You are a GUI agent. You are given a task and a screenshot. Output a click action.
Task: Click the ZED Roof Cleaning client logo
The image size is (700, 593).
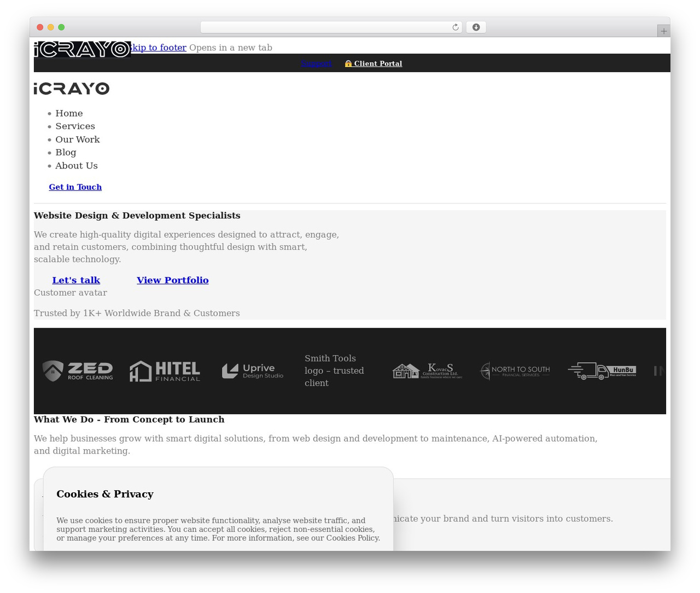[78, 371]
